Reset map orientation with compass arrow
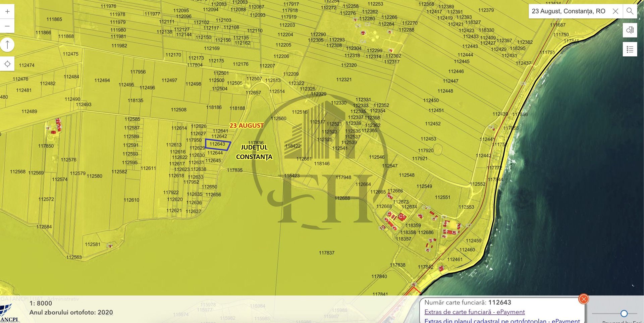 [7, 45]
